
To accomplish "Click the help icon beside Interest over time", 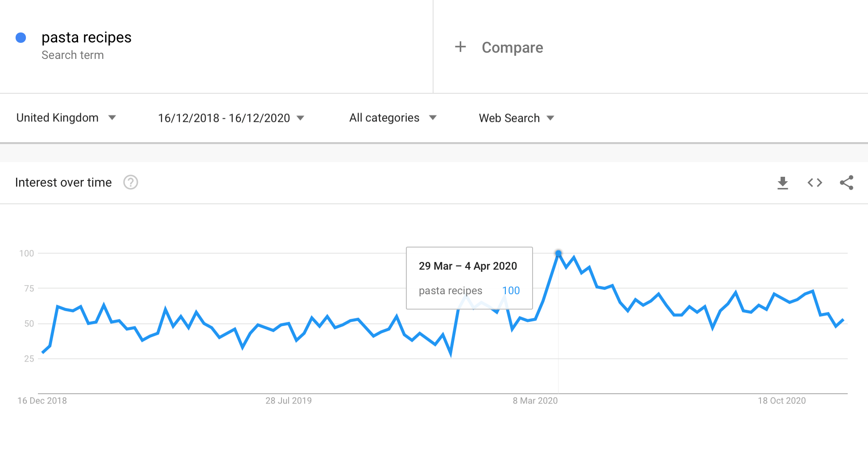I will click(x=131, y=183).
